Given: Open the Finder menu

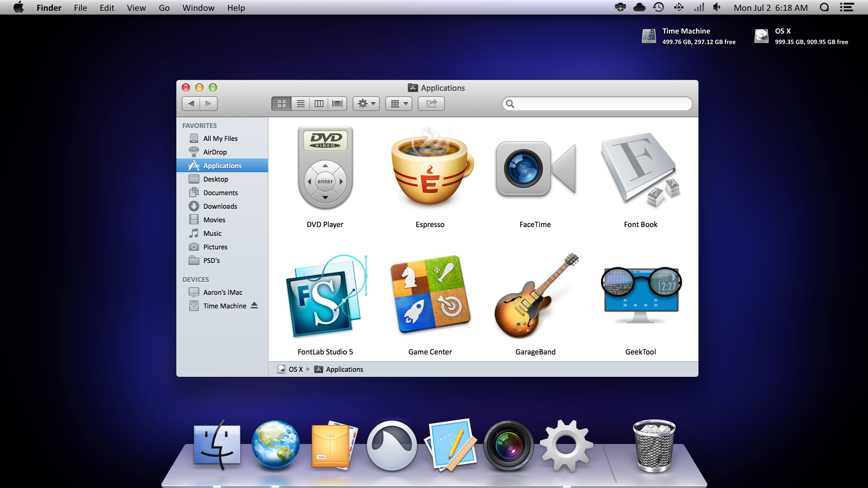Looking at the screenshot, I should click(49, 8).
